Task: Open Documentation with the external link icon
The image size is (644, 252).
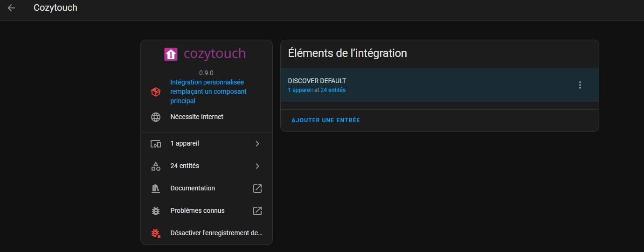Action: pos(257,189)
